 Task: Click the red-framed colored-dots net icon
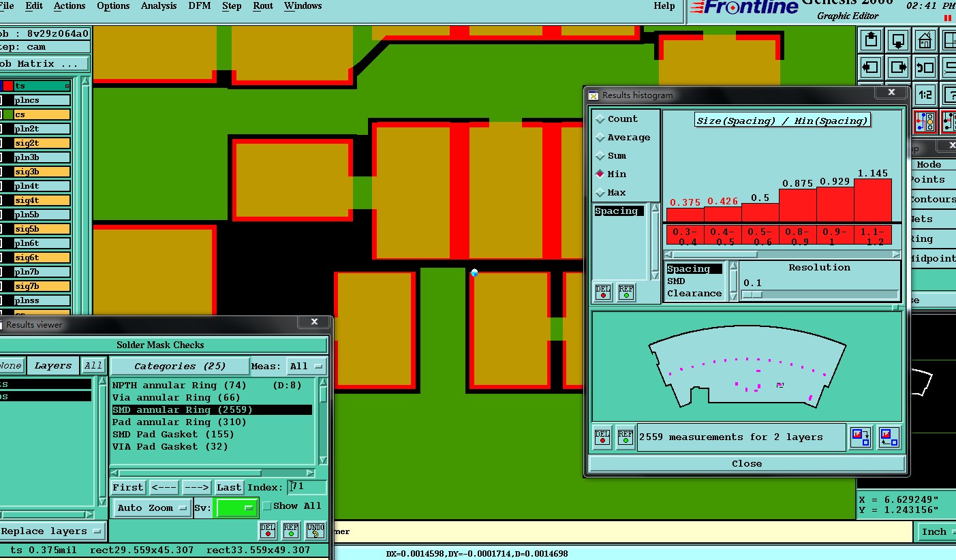tap(925, 122)
